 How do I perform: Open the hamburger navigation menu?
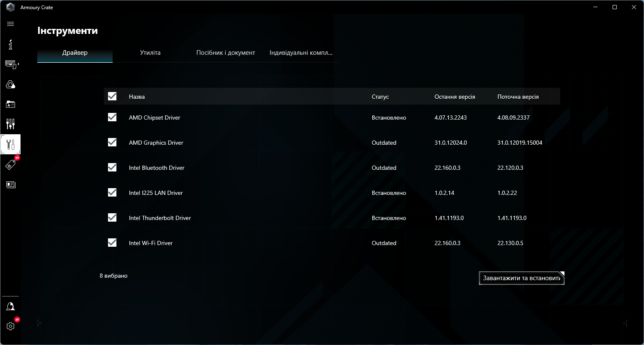[x=10, y=24]
